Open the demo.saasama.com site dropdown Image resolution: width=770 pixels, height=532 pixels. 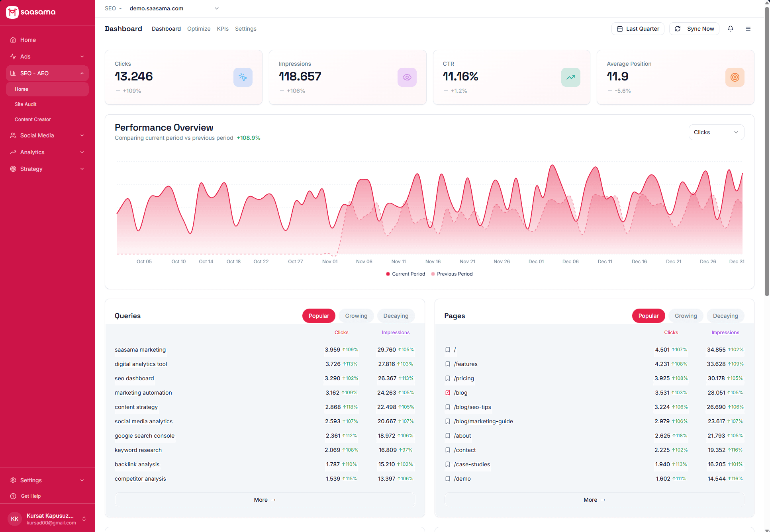click(x=174, y=8)
